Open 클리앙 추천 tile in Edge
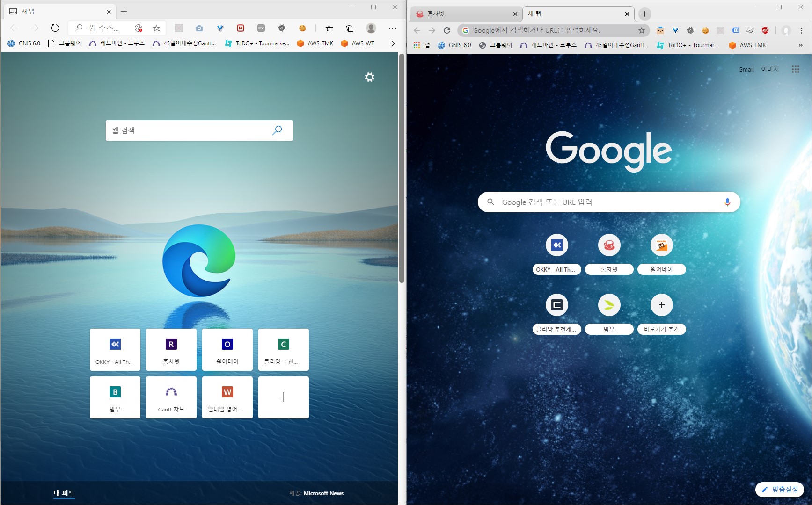 click(284, 350)
